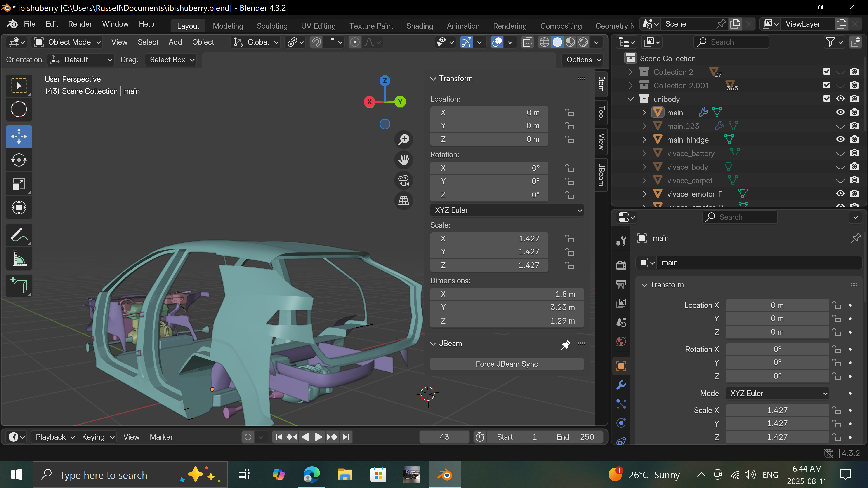Uncheck Collection 2 exclude checkbox
868x488 pixels.
pos(827,72)
